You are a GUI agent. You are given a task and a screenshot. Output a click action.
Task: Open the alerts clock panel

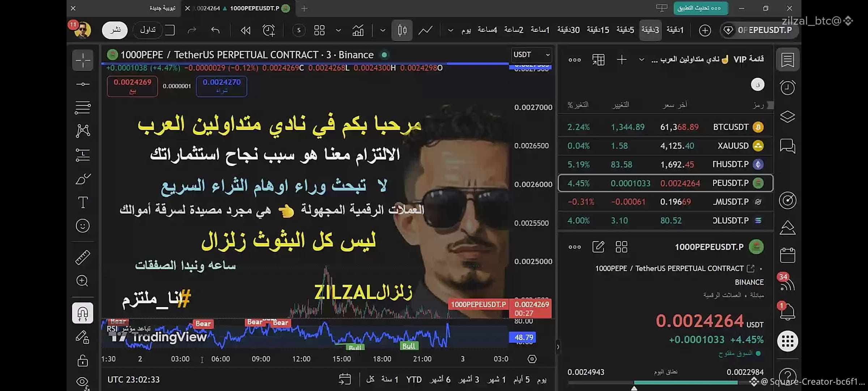787,87
